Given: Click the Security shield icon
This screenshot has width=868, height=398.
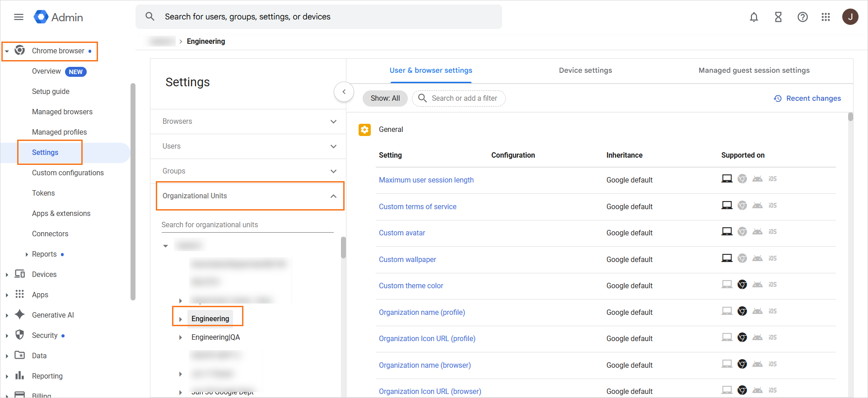Looking at the screenshot, I should click(20, 335).
